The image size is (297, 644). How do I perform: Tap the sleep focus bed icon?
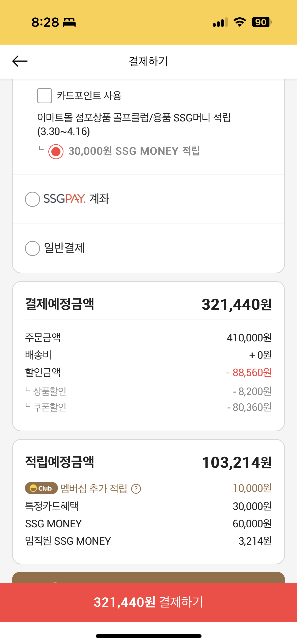[69, 22]
